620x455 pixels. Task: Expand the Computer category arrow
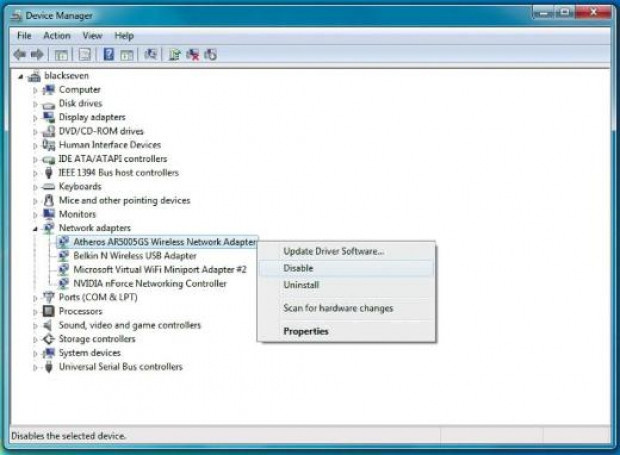pos(35,91)
